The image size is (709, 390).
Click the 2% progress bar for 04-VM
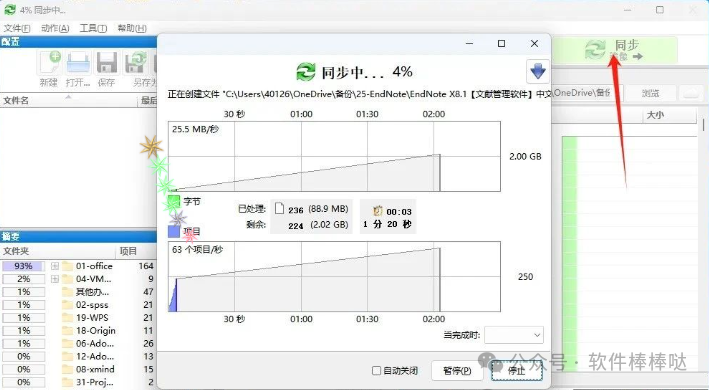(24, 279)
